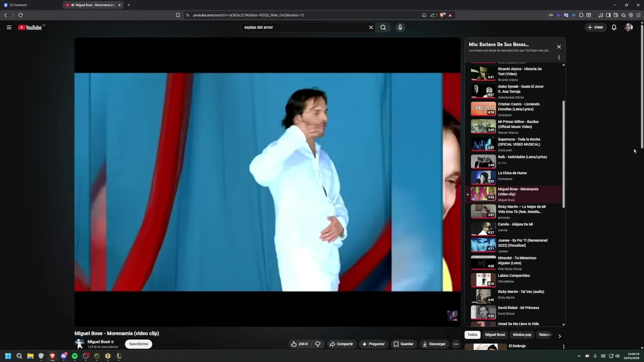Screen dimensions: 644x362
Task: Close the Mix playlist panel
Action: (558, 47)
